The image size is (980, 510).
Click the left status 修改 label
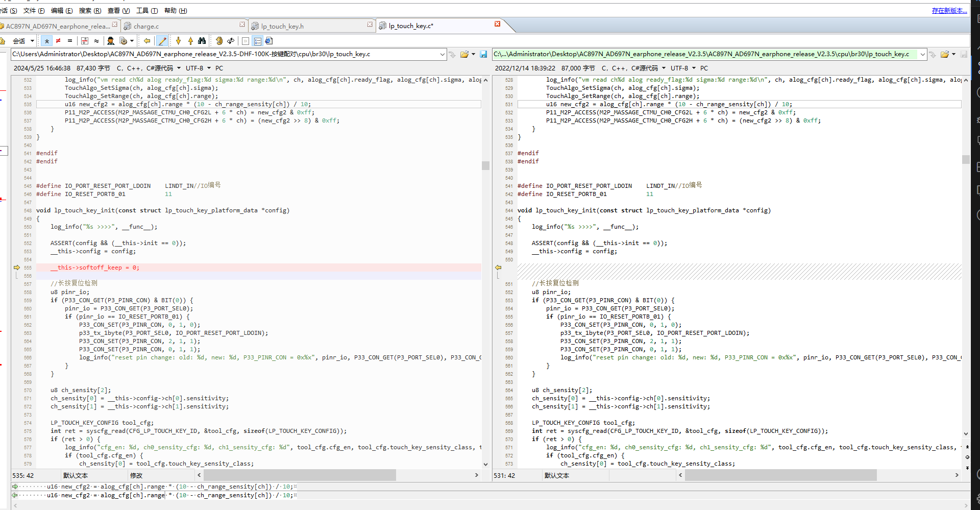point(136,476)
